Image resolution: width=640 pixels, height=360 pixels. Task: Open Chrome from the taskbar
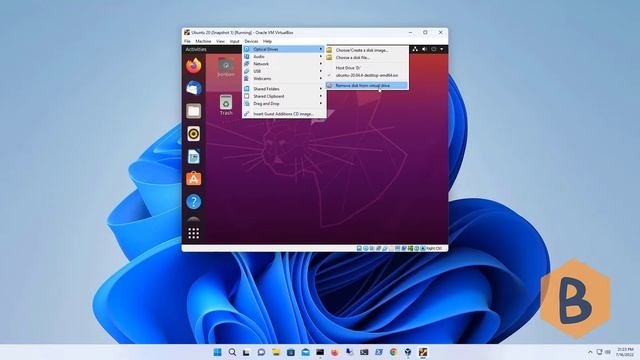393,352
